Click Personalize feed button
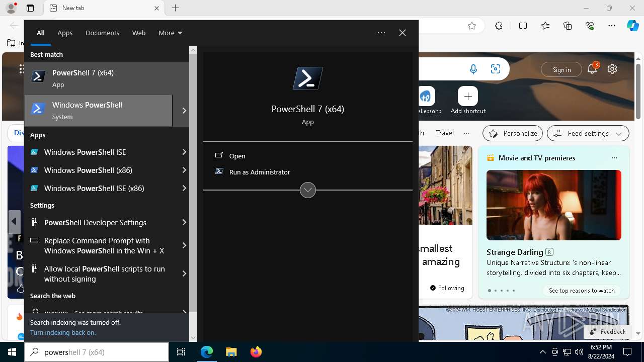This screenshot has width=644, height=362. coord(513,133)
